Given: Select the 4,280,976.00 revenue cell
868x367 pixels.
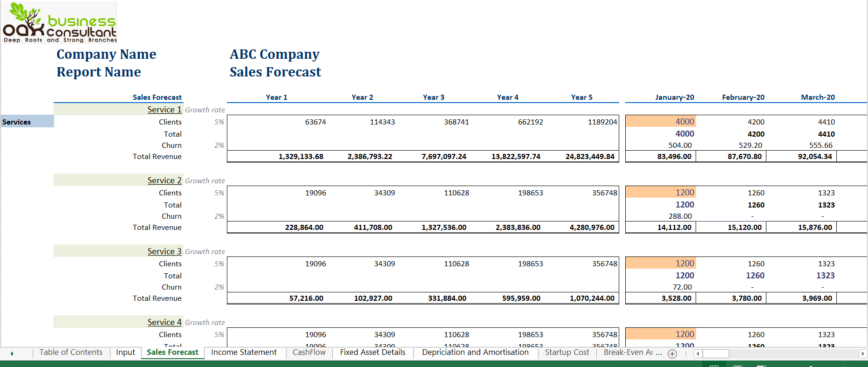Looking at the screenshot, I should click(592, 227).
